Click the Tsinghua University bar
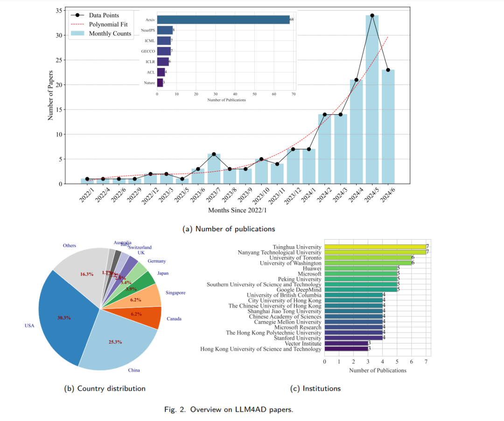 coord(375,247)
